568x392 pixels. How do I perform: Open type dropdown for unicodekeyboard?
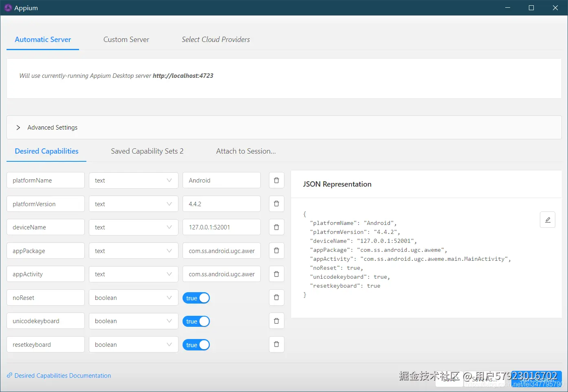[134, 321]
